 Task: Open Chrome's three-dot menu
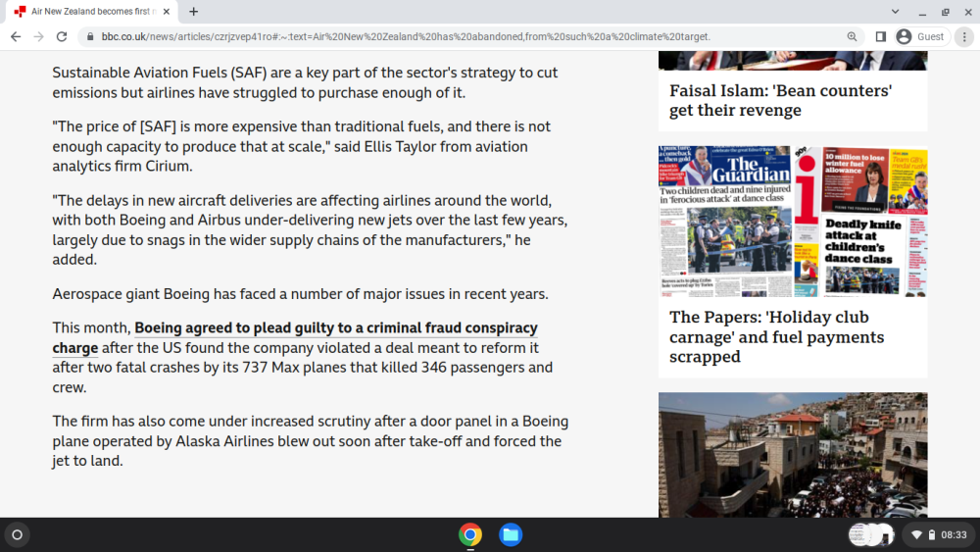964,37
